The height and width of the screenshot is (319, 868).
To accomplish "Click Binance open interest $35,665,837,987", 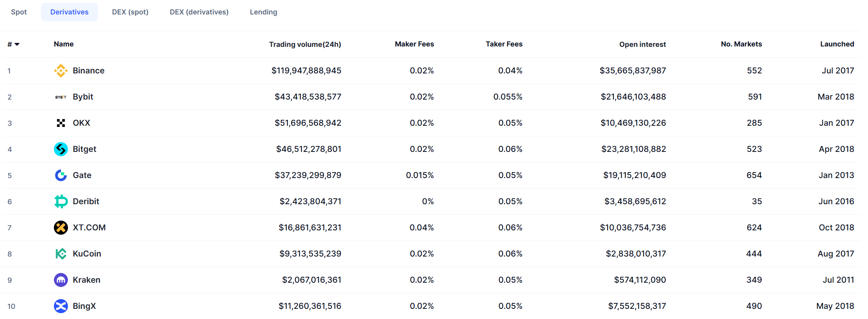I will pos(633,71).
